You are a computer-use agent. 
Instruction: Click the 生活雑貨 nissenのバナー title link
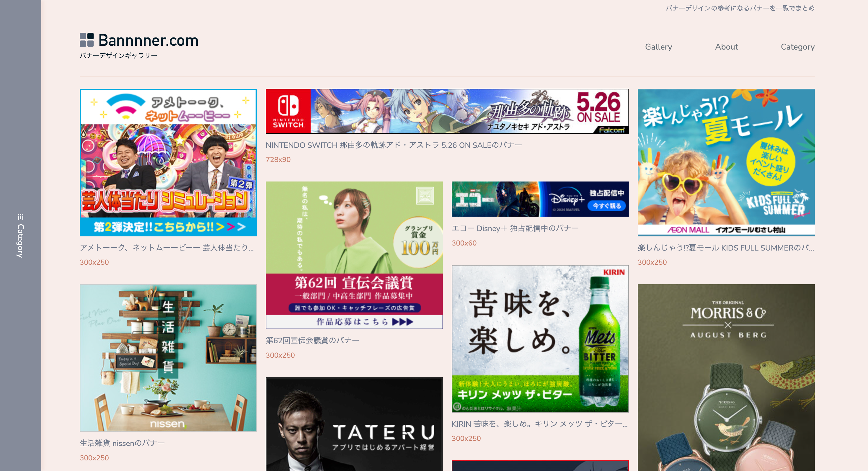pyautogui.click(x=122, y=443)
